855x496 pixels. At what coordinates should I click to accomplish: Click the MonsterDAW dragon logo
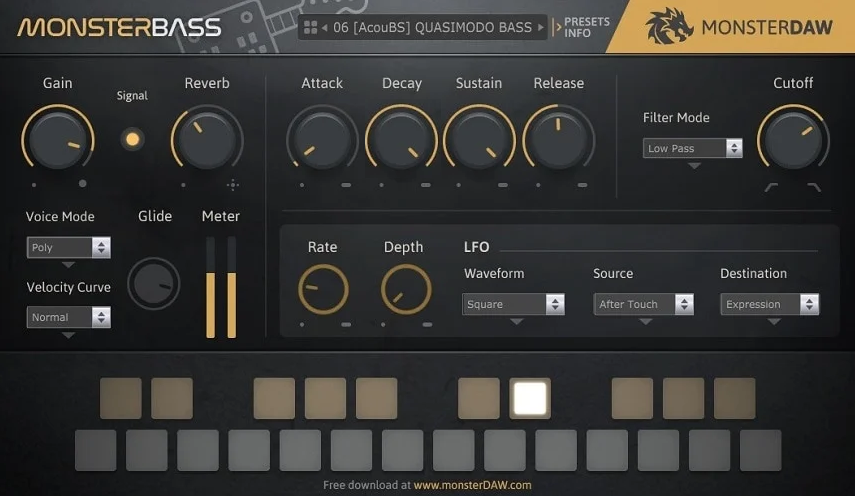click(x=669, y=26)
